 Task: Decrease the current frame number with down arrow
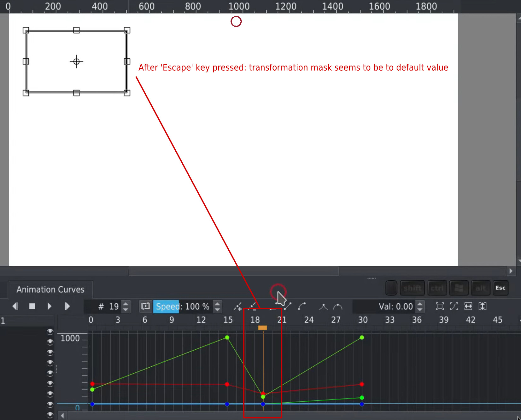click(x=126, y=310)
